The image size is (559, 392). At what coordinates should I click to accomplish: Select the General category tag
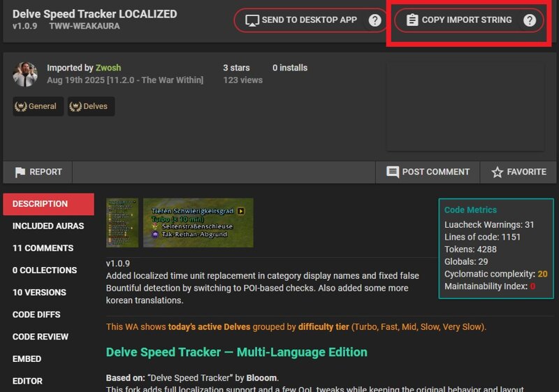coord(38,106)
